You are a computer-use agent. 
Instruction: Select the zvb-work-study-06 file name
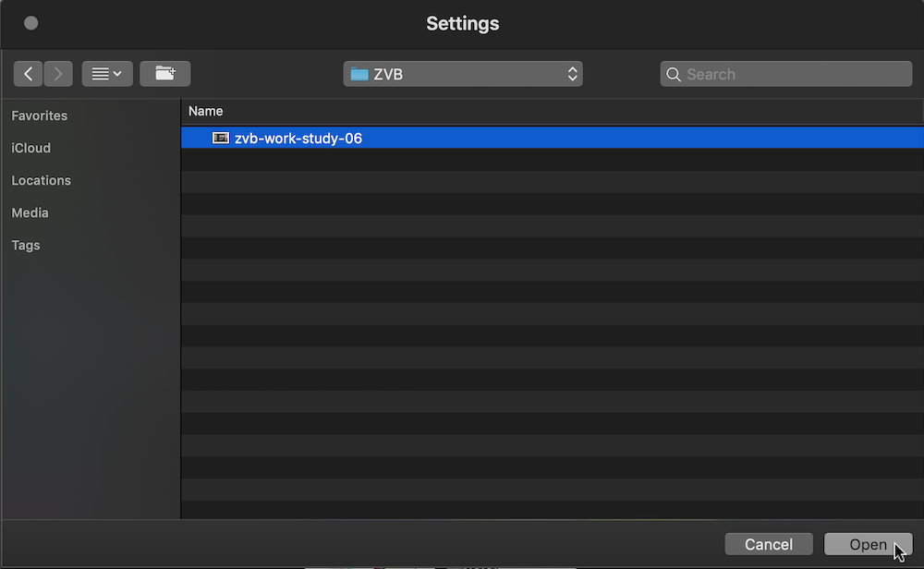[x=298, y=139]
